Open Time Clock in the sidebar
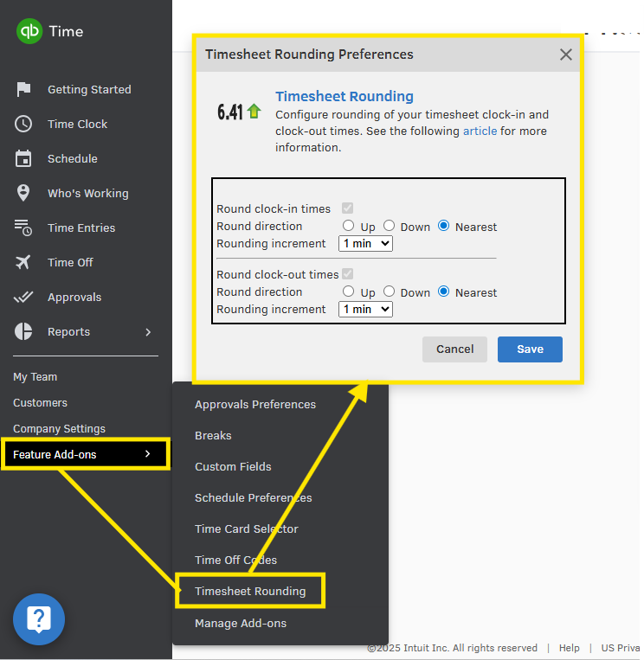 [x=78, y=125]
